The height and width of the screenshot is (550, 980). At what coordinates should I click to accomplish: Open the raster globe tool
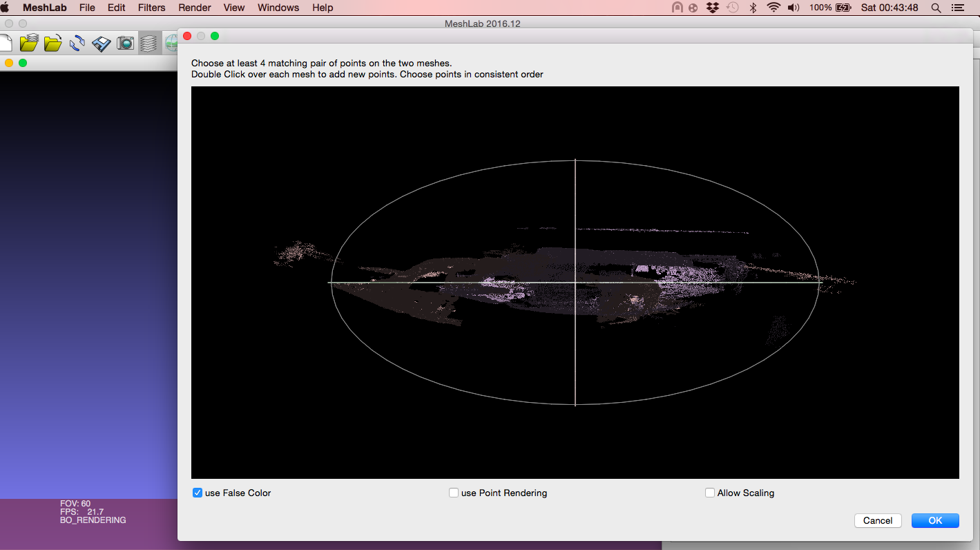[171, 42]
